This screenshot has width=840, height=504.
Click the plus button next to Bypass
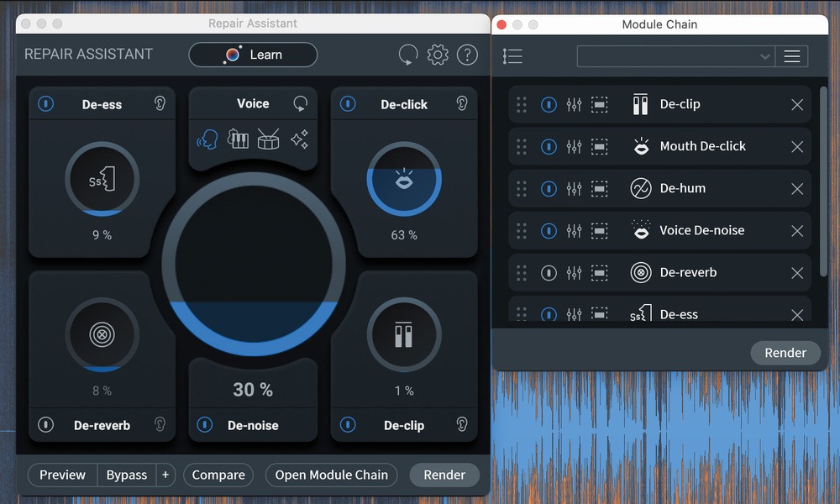[x=165, y=475]
